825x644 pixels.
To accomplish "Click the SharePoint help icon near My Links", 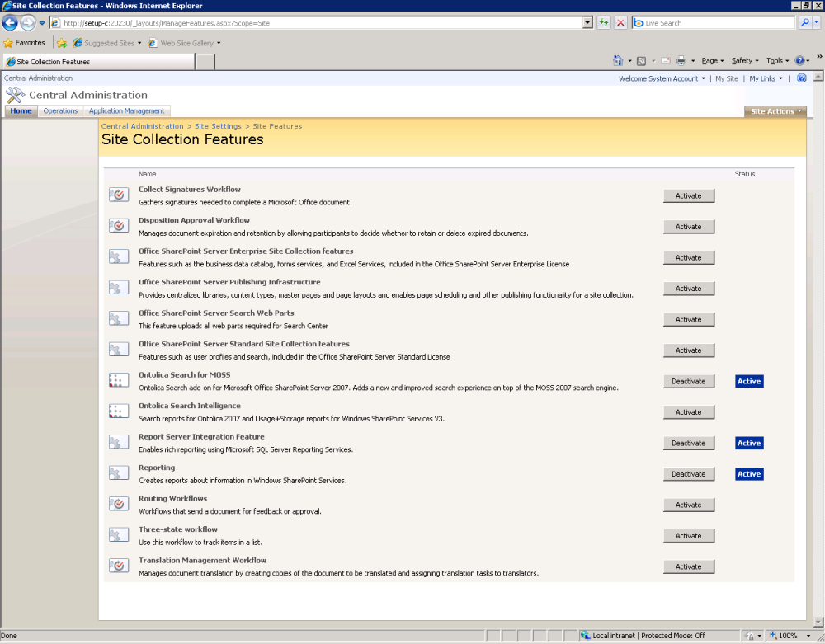I will pyautogui.click(x=801, y=78).
